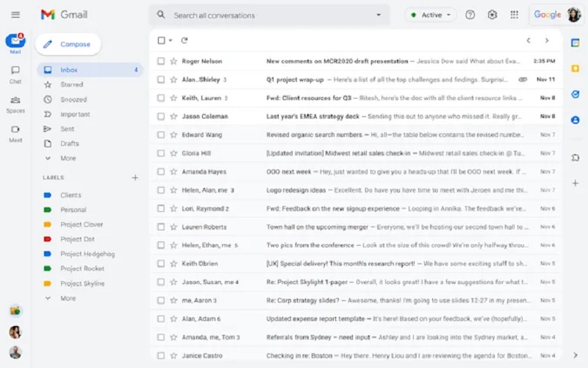Select the Janice Castro email checkbox
The image size is (588, 368).
[x=161, y=355]
